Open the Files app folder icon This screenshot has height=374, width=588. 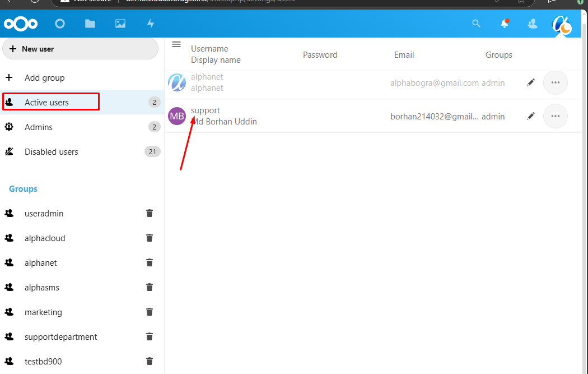90,24
